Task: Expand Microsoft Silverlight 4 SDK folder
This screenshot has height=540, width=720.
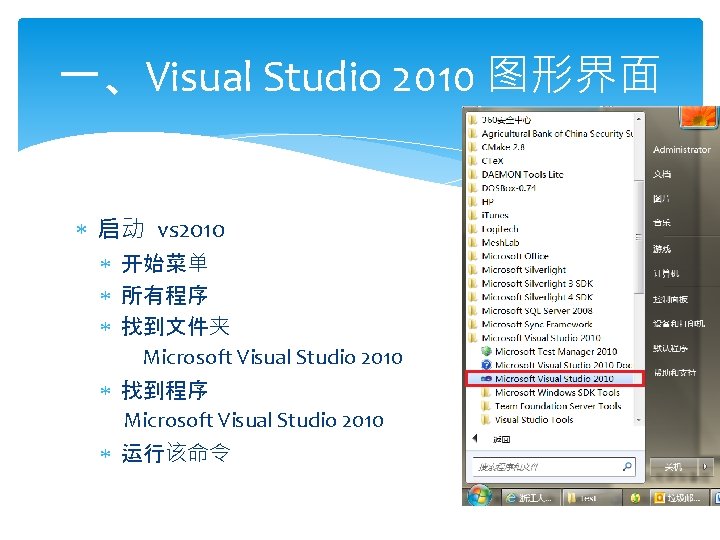Action: (531, 297)
